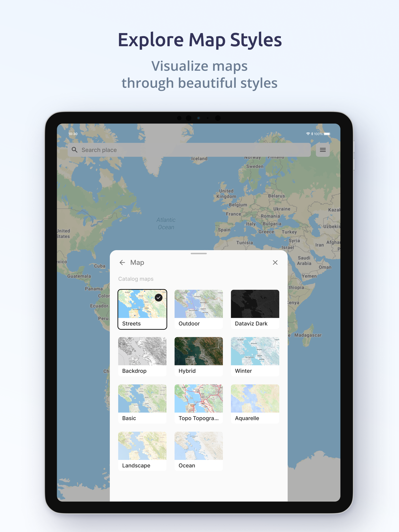The image size is (399, 532).
Task: Click the Turkey map label
Action: tap(289, 232)
